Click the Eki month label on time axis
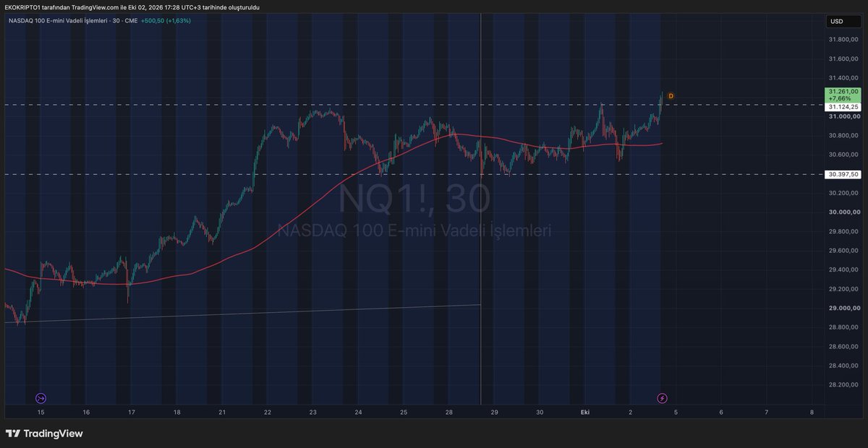Image resolution: width=868 pixels, height=448 pixels. (585, 413)
